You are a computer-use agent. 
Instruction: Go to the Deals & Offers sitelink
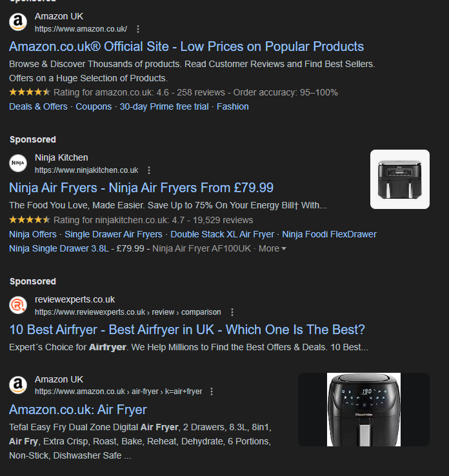point(38,106)
